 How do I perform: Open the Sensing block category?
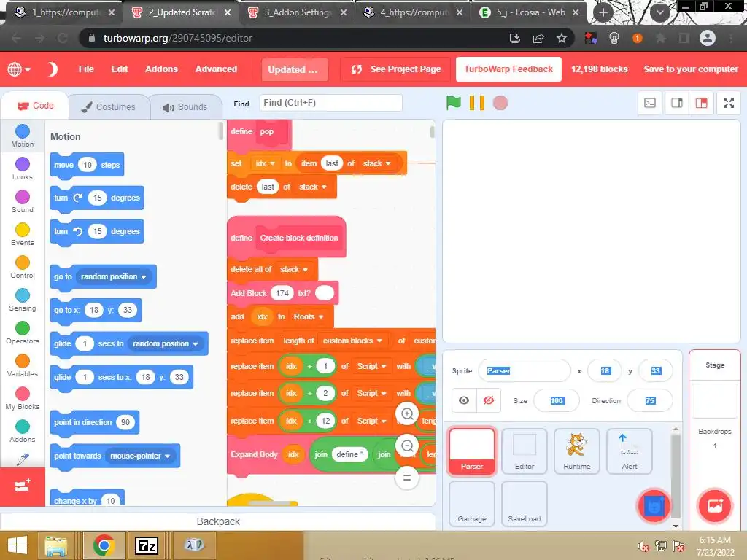[23, 300]
